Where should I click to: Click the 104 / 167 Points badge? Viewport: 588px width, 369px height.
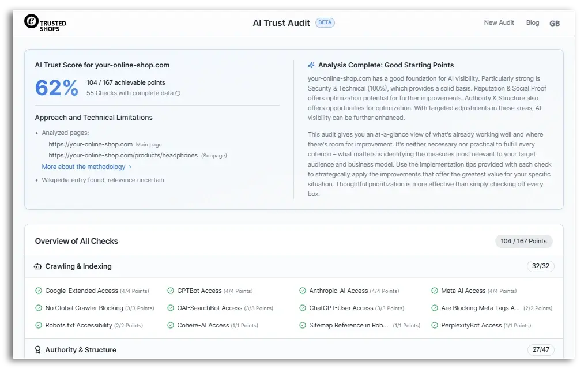[523, 241]
